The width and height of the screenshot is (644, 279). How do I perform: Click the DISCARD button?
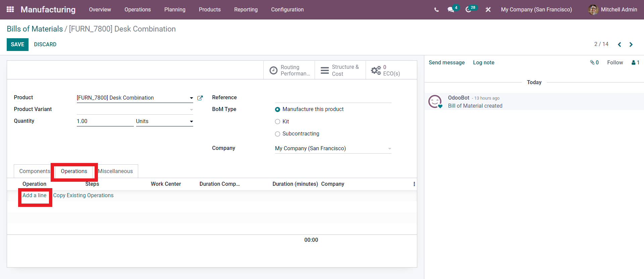(45, 44)
